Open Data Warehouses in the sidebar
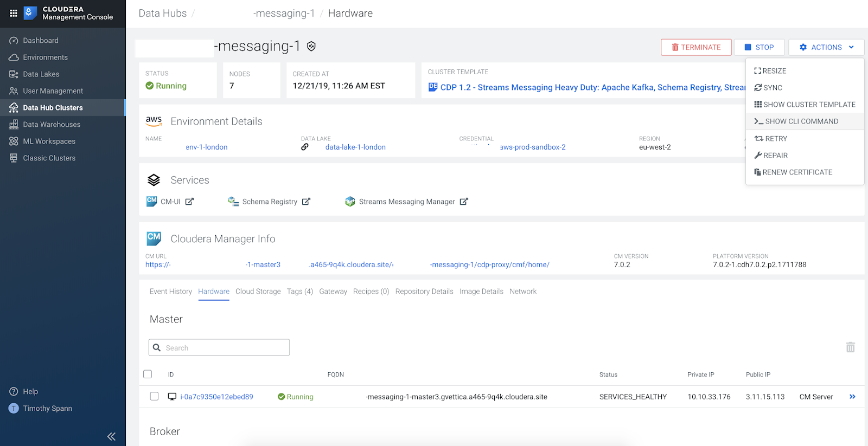The height and width of the screenshot is (446, 868). [52, 125]
